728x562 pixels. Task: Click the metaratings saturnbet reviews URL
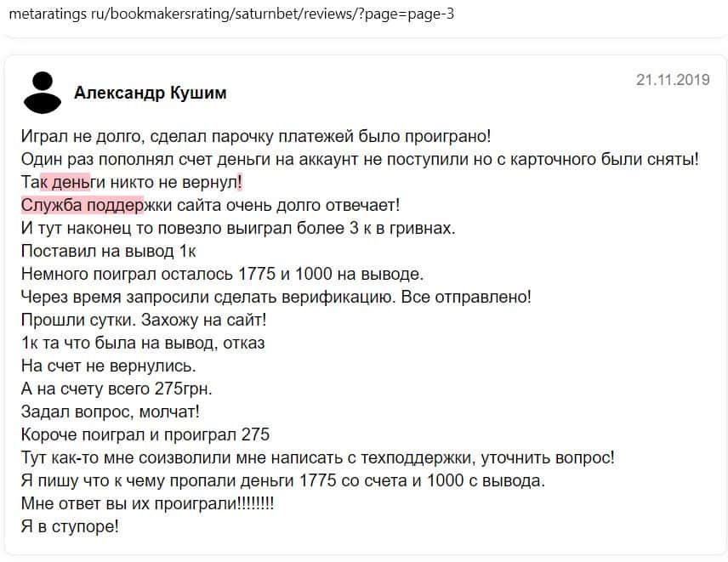[231, 15]
